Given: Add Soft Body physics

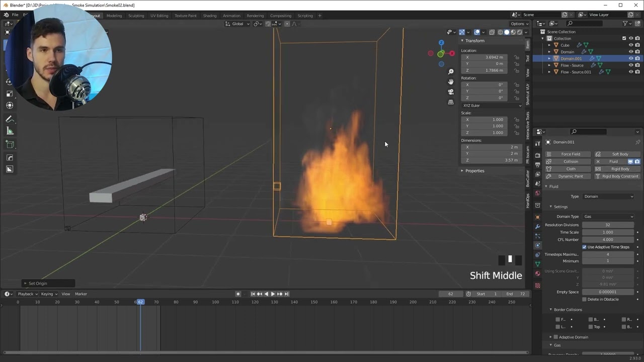Looking at the screenshot, I should point(617,154).
